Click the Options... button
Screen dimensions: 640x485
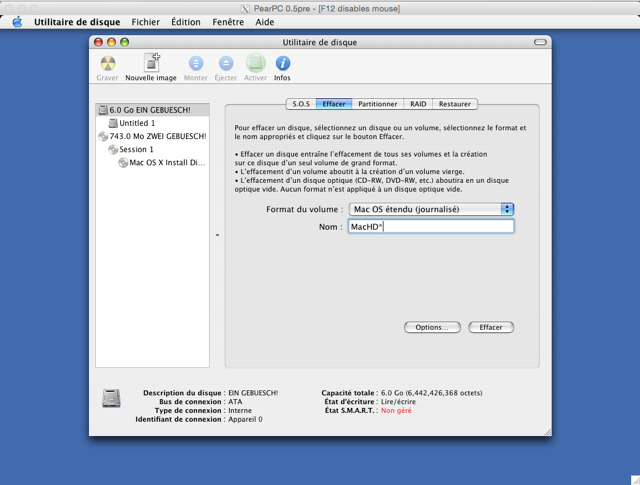coord(432,327)
